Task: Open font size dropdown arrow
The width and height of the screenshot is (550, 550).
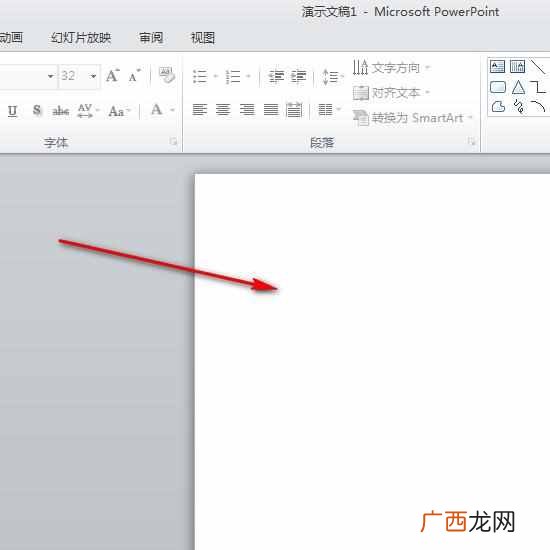Action: coord(93,76)
